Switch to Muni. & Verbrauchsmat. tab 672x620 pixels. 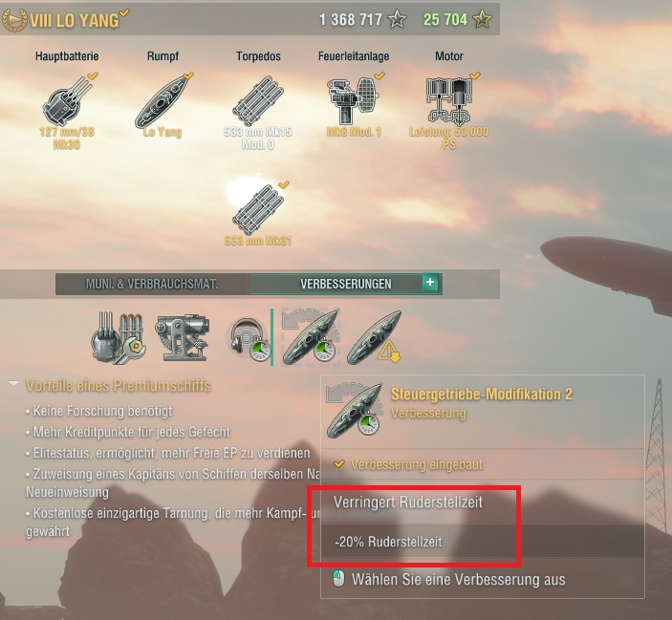pyautogui.click(x=152, y=284)
